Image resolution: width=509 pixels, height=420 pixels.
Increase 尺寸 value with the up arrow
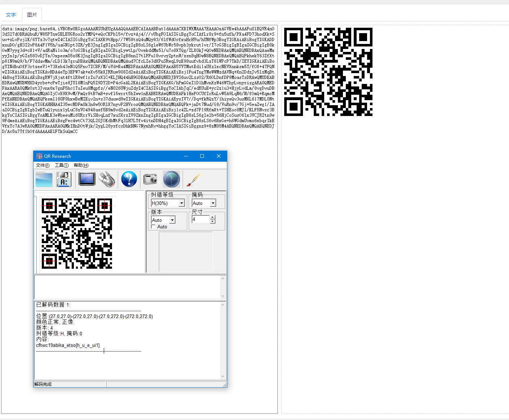[213, 218]
